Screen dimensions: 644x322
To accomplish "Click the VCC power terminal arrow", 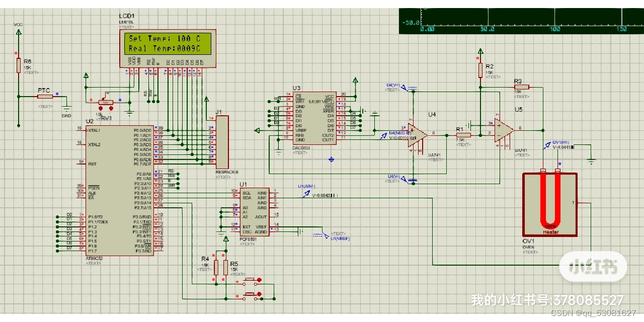I will tap(19, 33).
